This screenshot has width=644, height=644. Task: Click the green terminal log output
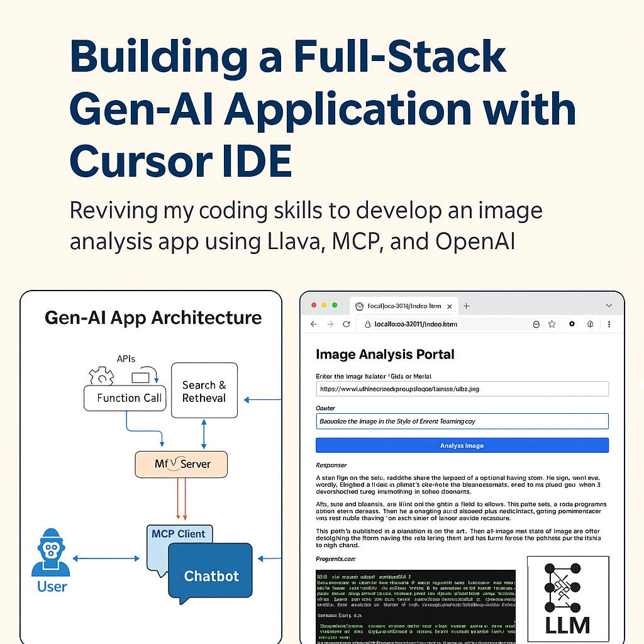pyautogui.click(x=416, y=607)
